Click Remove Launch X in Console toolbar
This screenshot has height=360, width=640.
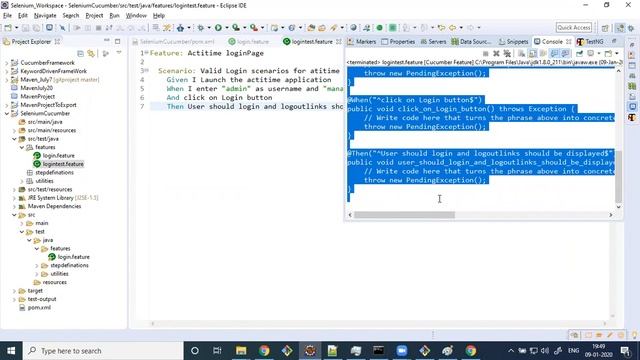click(x=496, y=53)
